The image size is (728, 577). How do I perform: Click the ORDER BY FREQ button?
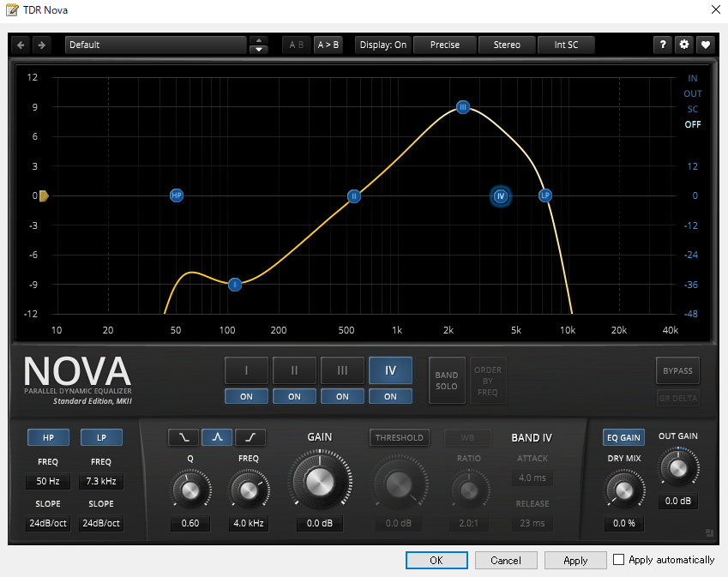(488, 381)
